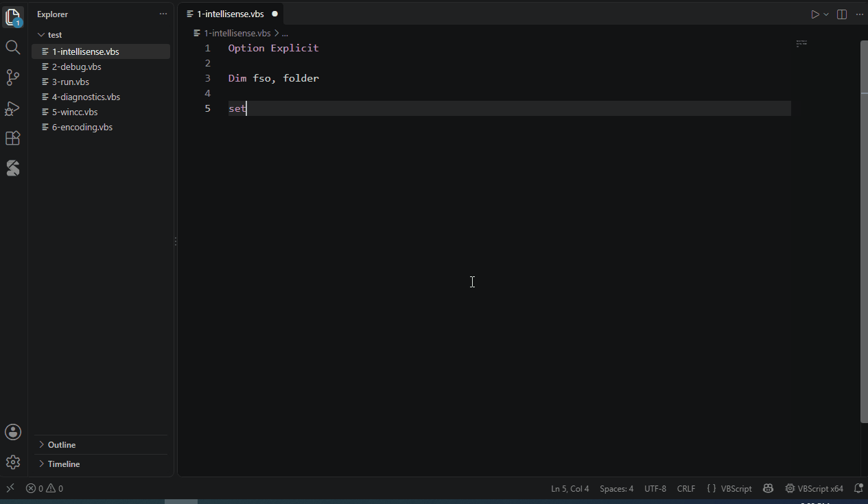Image resolution: width=868 pixels, height=504 pixels.
Task: Open editor more actions ellipsis
Action: click(x=859, y=14)
